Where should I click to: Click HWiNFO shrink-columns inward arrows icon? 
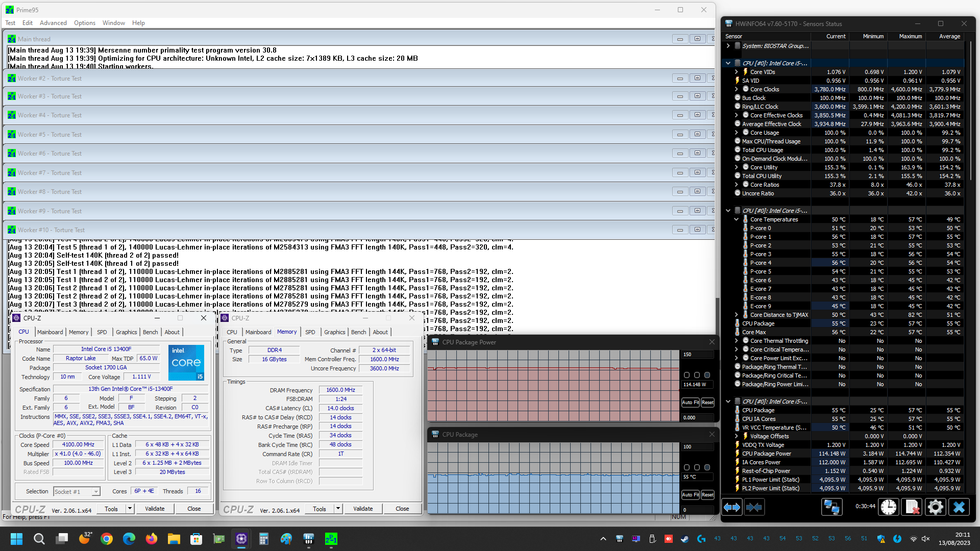(x=754, y=507)
